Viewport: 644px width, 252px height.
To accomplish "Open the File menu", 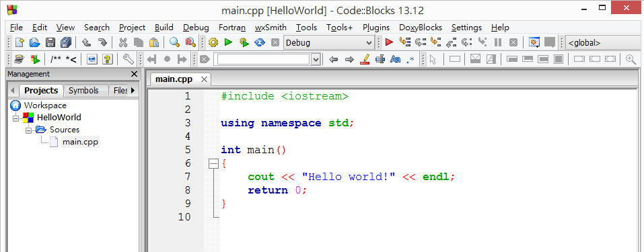I will tap(16, 28).
